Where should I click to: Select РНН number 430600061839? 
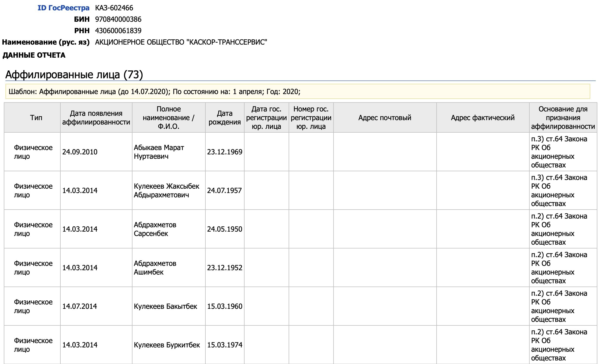[x=118, y=31]
